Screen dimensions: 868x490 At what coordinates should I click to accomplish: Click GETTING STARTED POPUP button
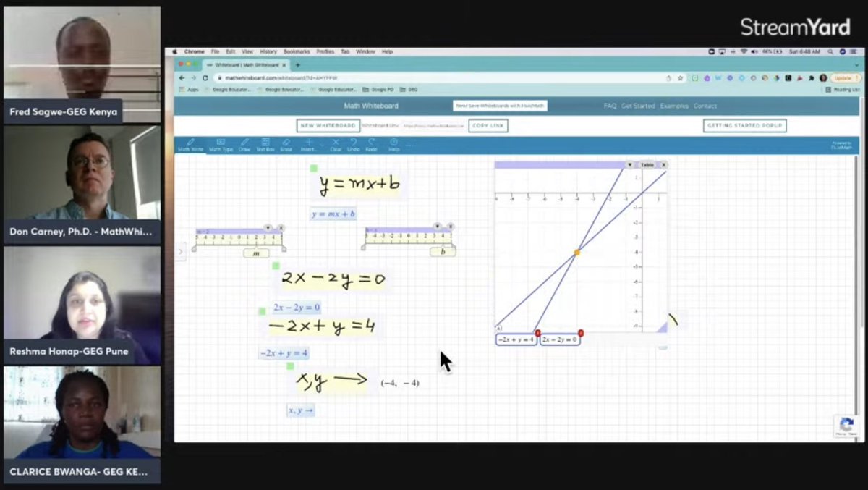[744, 126]
